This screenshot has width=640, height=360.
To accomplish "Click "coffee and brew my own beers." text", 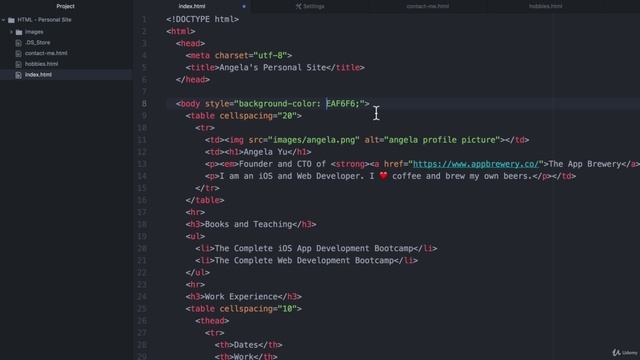I will pyautogui.click(x=462, y=176).
